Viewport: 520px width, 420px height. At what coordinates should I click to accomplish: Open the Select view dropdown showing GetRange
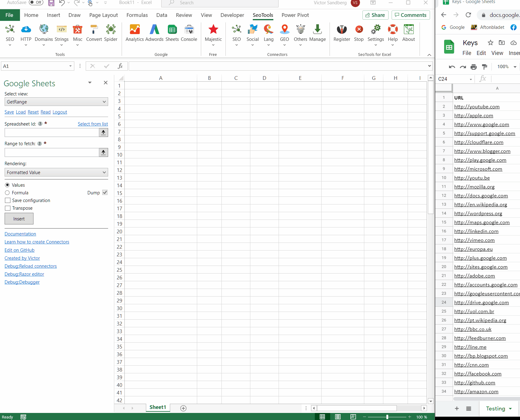coord(56,102)
